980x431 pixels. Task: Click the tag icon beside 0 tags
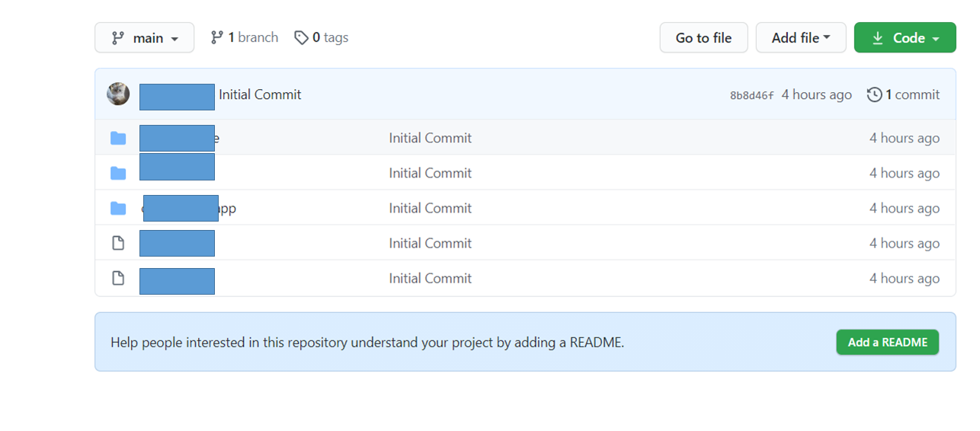pyautogui.click(x=301, y=37)
